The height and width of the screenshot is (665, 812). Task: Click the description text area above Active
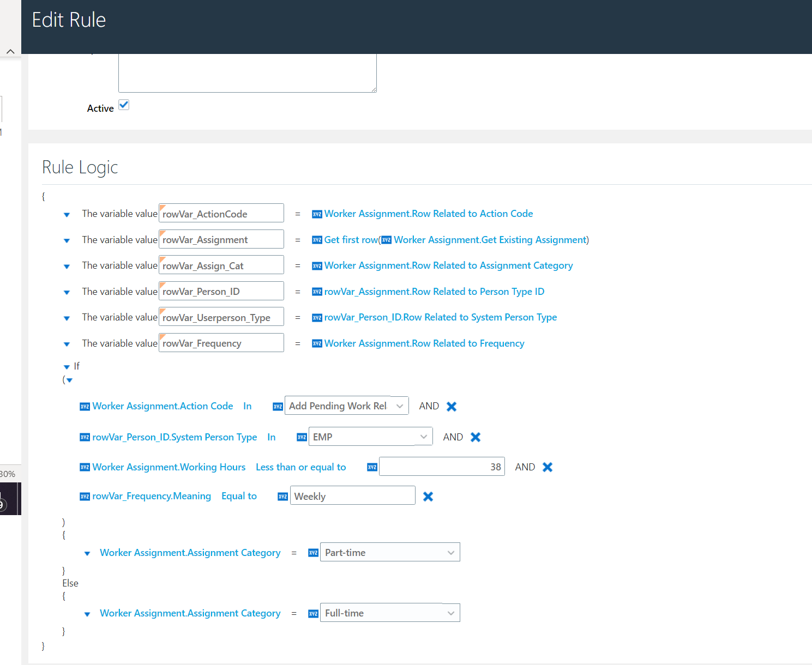click(x=248, y=73)
